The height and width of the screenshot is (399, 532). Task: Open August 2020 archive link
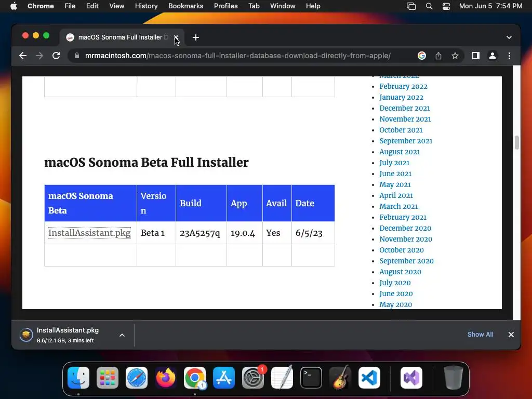(x=400, y=272)
